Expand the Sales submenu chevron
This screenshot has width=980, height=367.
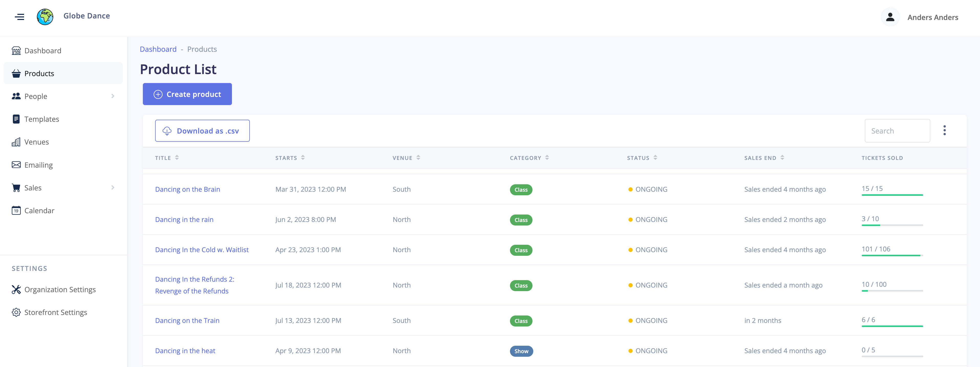pos(113,188)
